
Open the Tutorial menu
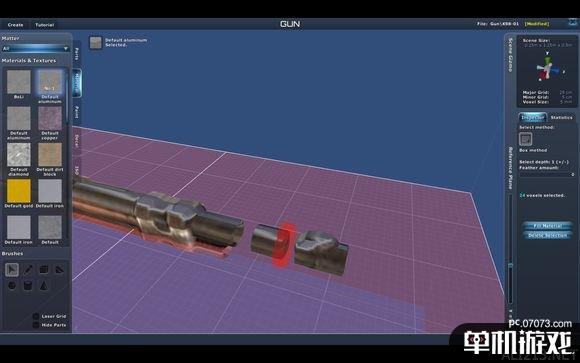pos(44,25)
